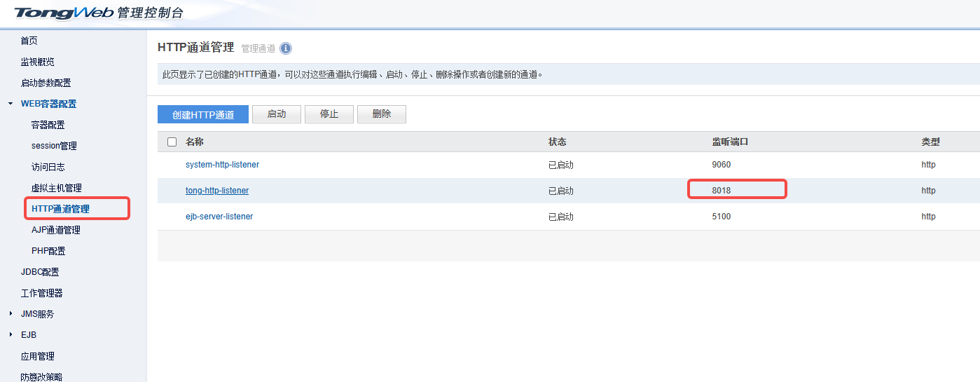Open JDBC配置 in the sidebar
This screenshot has height=382, width=980.
[40, 272]
